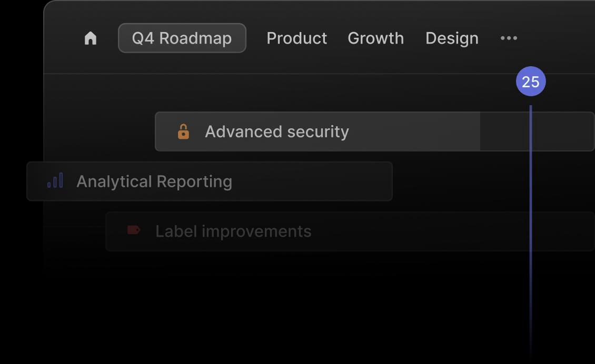The image size is (595, 364).
Task: Click the bar chart icon beside Analytical Reporting
Action: point(54,181)
